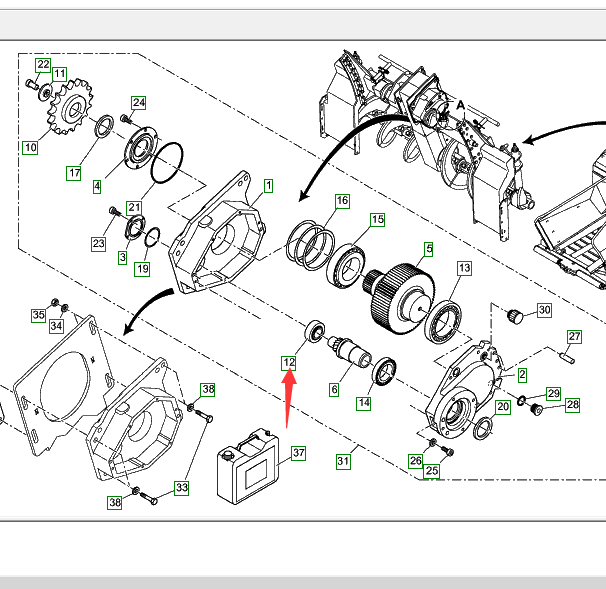Select callout number 16 by the springs
The width and height of the screenshot is (606, 589).
343,201
